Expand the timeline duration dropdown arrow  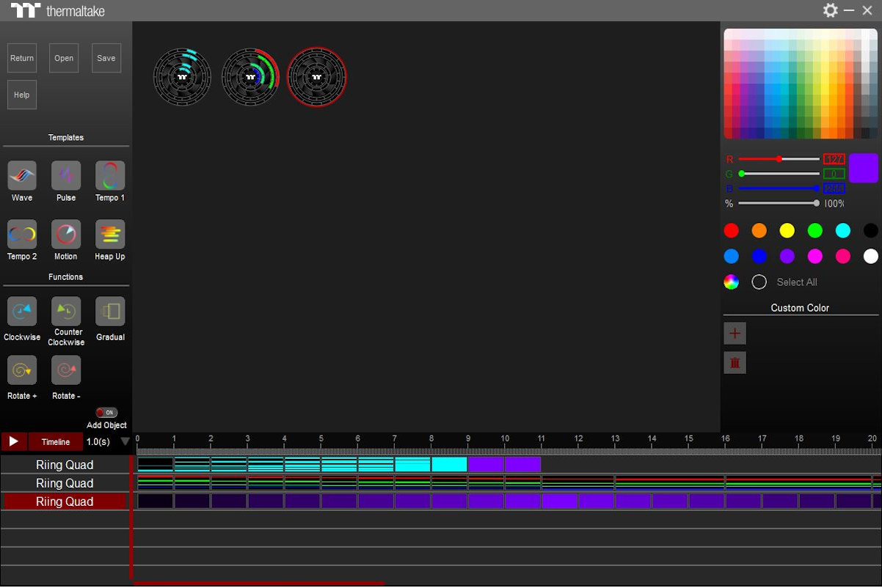point(125,441)
